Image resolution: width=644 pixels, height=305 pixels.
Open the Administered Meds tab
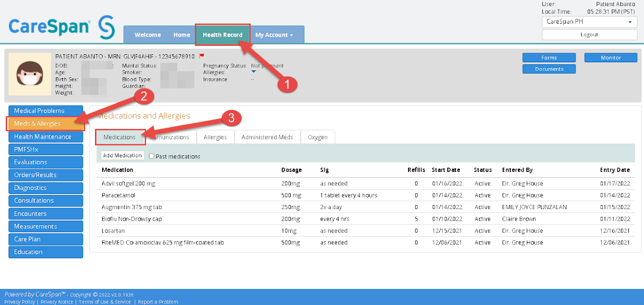[x=267, y=137]
